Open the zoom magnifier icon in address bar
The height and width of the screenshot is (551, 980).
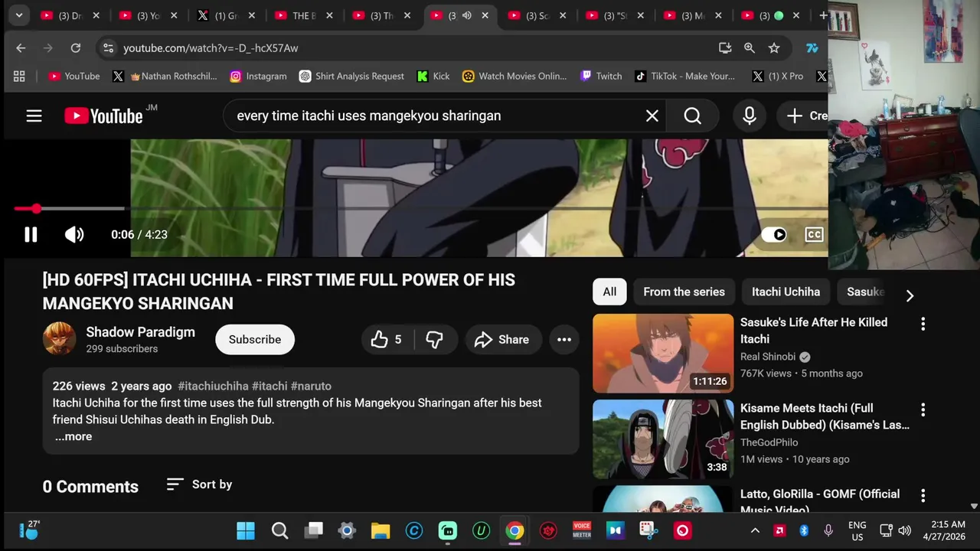click(750, 48)
